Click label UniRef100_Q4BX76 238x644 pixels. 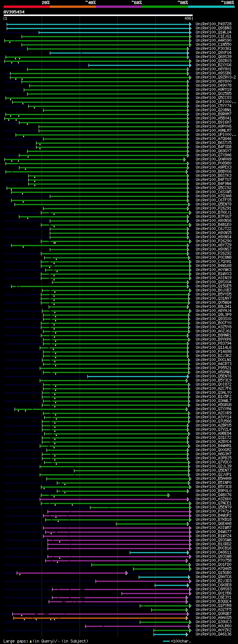click(213, 495)
